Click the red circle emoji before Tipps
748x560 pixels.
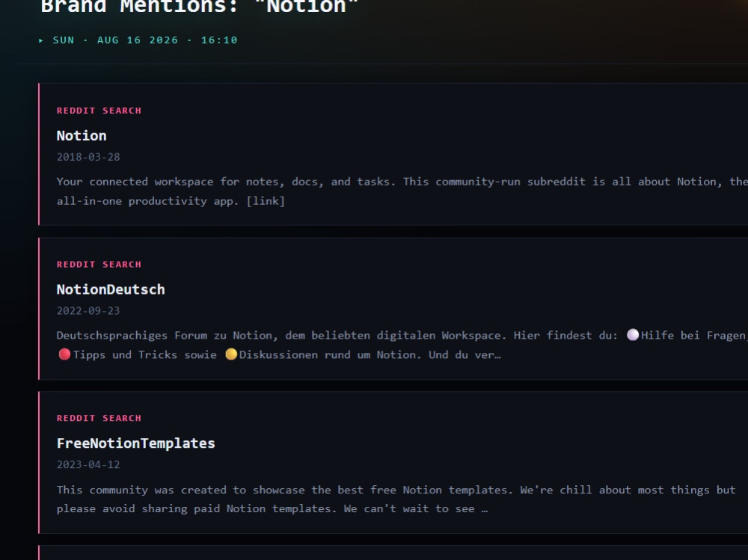coord(64,354)
